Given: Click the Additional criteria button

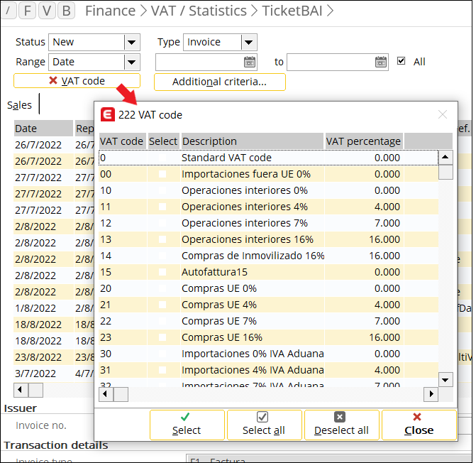Looking at the screenshot, I should (219, 82).
